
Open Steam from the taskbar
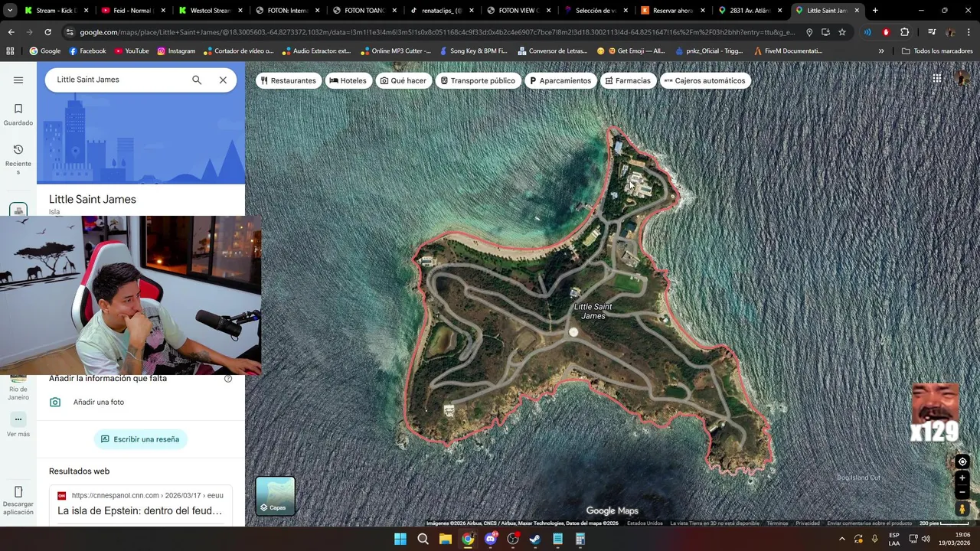click(535, 539)
